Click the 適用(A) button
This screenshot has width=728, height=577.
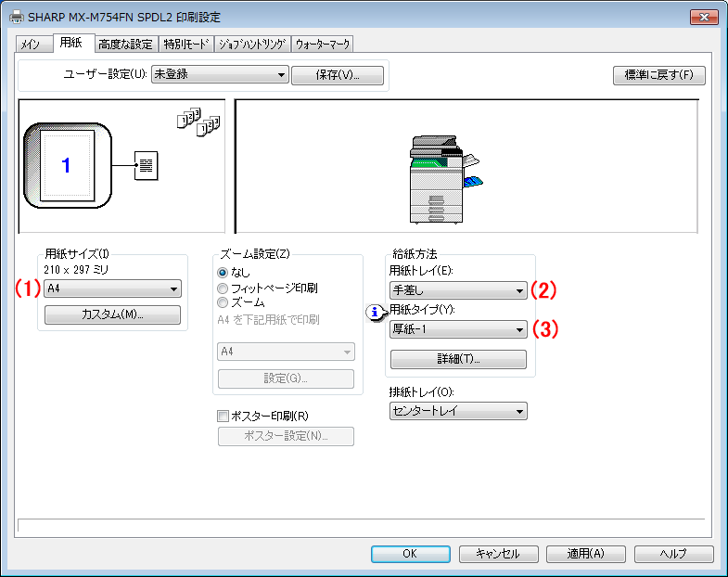coord(585,554)
